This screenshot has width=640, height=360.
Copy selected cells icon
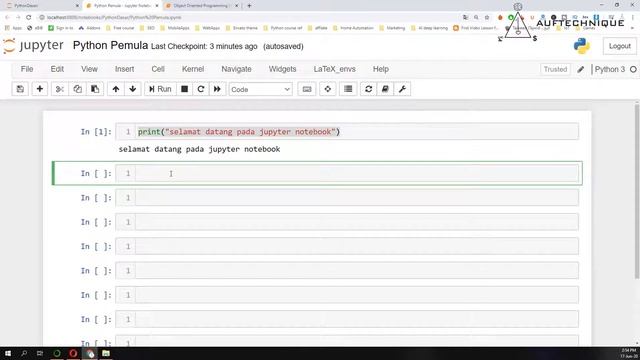(x=77, y=89)
